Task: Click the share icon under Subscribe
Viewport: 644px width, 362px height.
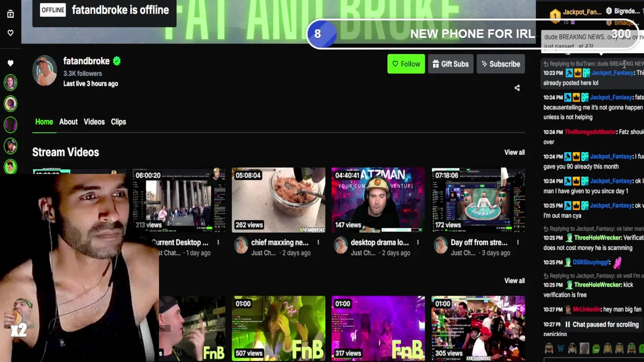Action: (517, 88)
